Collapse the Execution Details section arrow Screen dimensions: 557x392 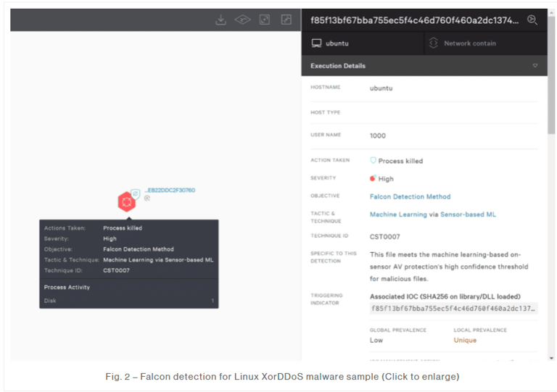(535, 66)
